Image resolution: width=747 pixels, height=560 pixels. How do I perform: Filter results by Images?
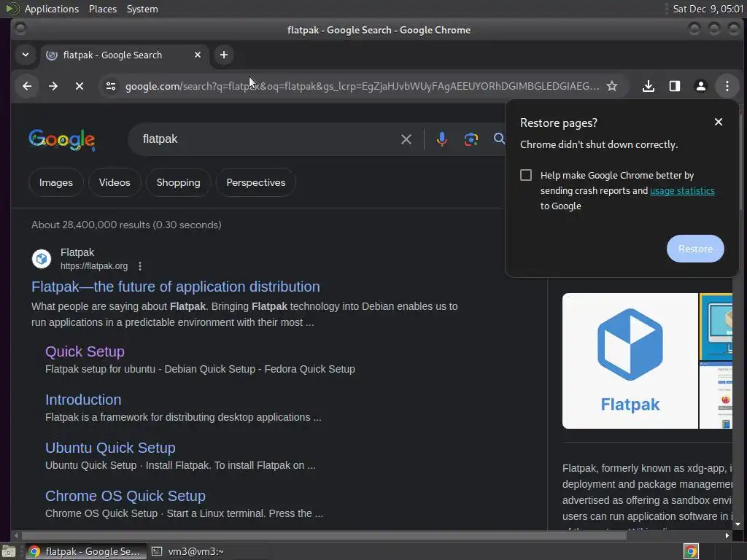pyautogui.click(x=55, y=182)
